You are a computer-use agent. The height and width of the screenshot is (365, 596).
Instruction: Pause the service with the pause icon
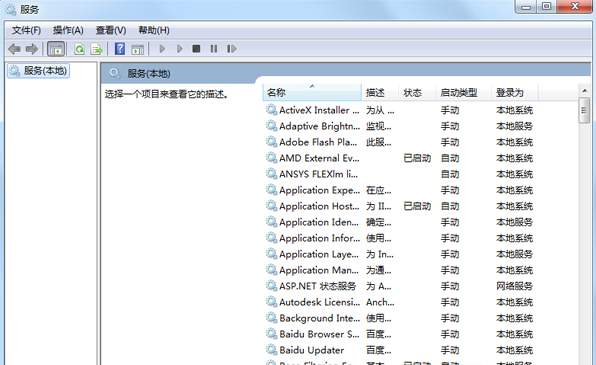[x=214, y=49]
